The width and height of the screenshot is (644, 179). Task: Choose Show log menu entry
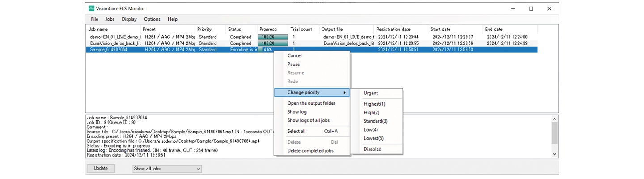tap(297, 112)
